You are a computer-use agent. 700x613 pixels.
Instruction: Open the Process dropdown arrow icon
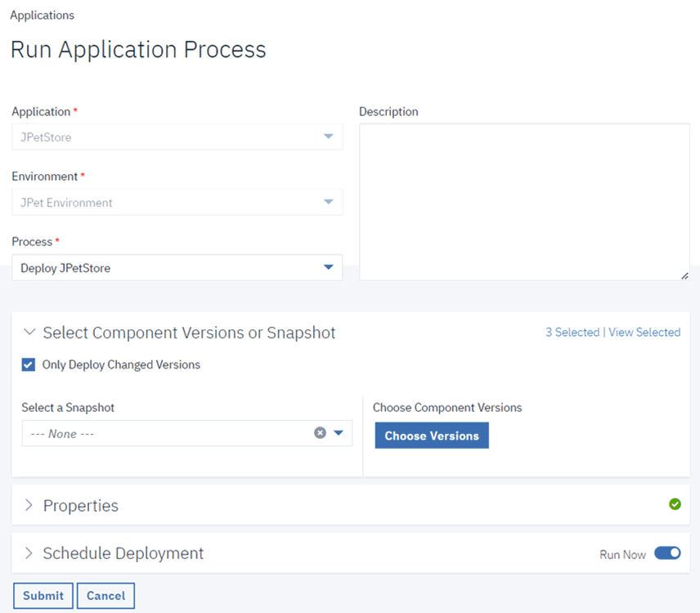[x=329, y=267]
